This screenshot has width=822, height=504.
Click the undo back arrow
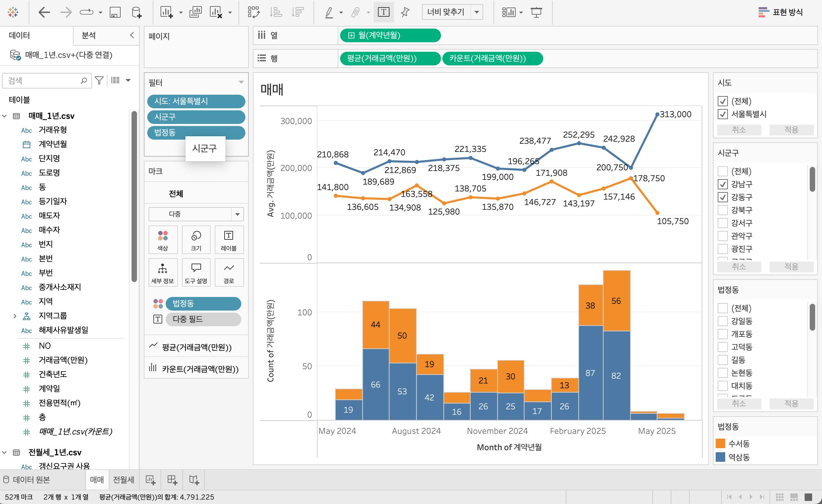[44, 13]
